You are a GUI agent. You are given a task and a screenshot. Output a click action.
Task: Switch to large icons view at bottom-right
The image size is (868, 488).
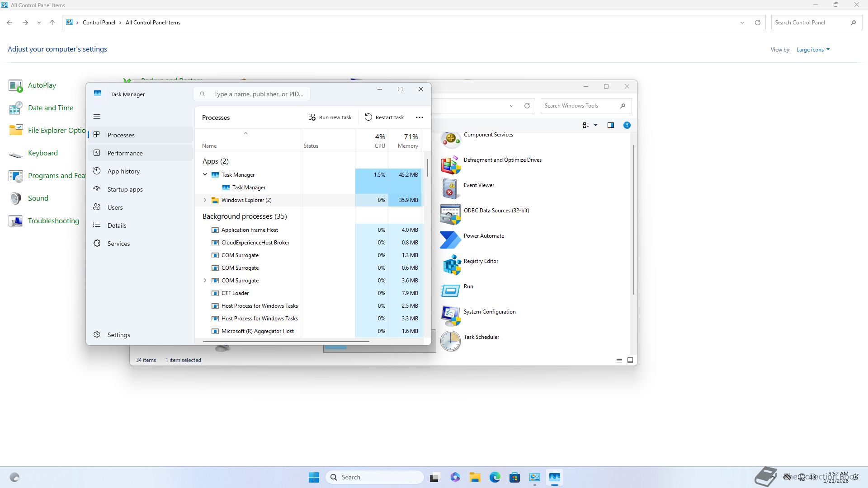(x=630, y=360)
